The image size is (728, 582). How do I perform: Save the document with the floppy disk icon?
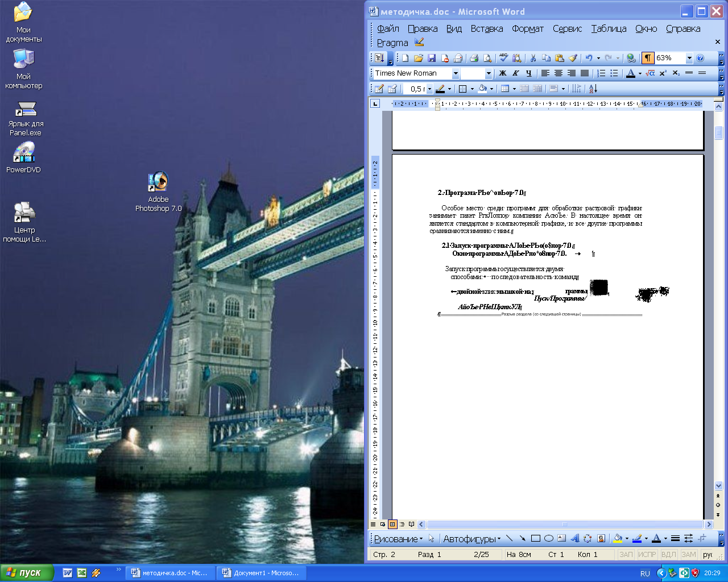click(x=432, y=58)
